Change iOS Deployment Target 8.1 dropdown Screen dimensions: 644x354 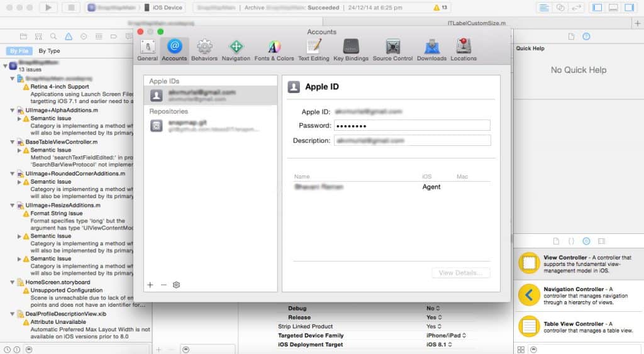coord(439,345)
